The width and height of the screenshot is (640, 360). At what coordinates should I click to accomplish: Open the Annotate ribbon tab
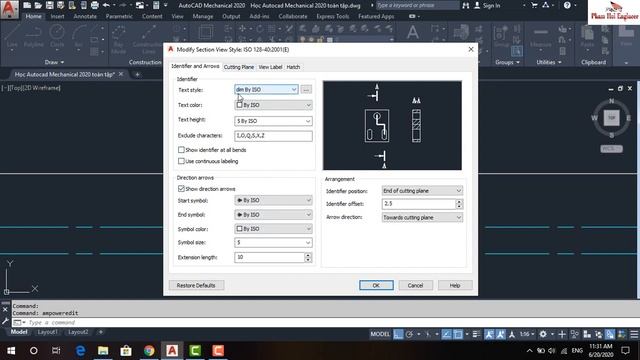tap(85, 16)
